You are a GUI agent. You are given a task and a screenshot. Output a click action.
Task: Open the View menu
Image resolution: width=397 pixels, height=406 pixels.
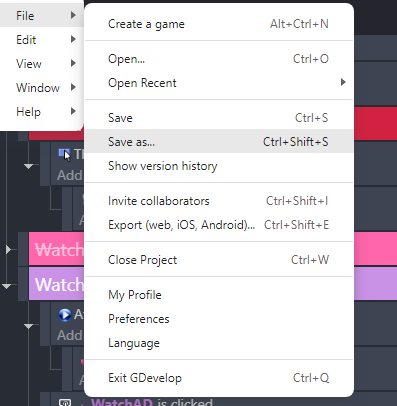(41, 64)
